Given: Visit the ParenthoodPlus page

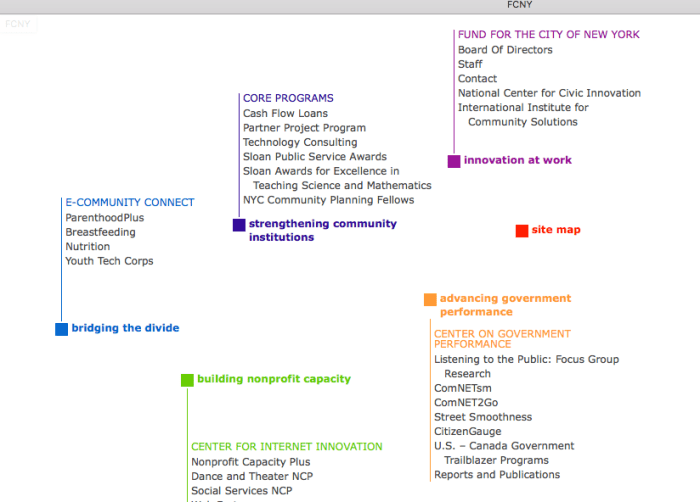Looking at the screenshot, I should pyautogui.click(x=105, y=218).
